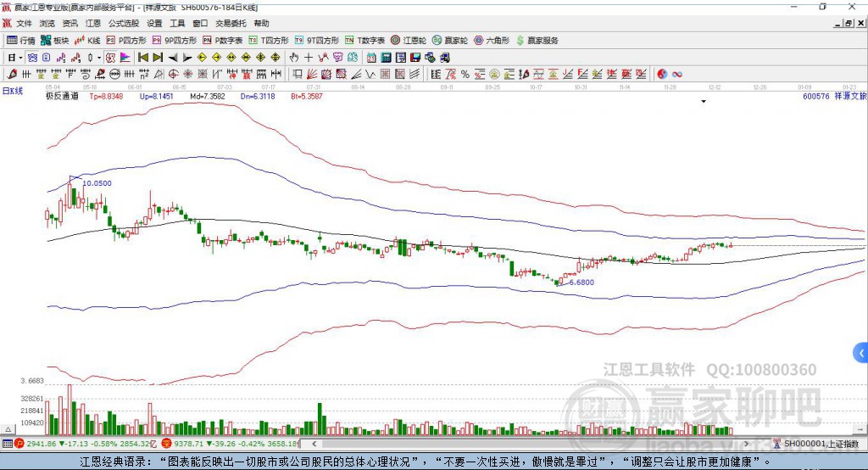
Task: Open the calculator icon
Action: tap(386, 57)
